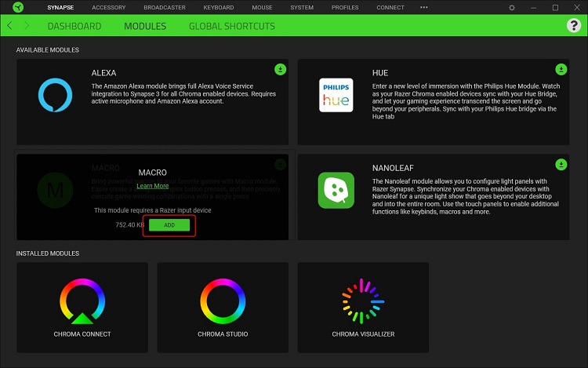This screenshot has height=368, width=588.
Task: Switch to the Broadcaster tab
Action: (165, 8)
